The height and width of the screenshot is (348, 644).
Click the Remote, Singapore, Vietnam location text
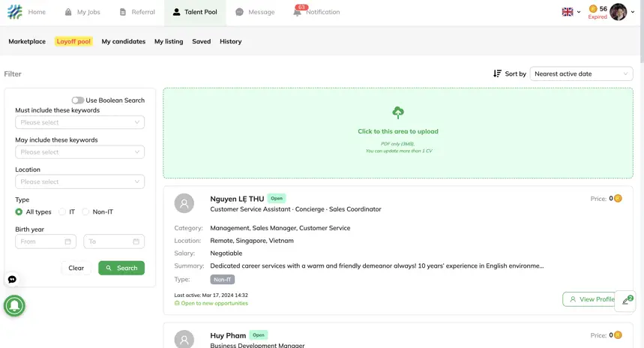tap(252, 241)
